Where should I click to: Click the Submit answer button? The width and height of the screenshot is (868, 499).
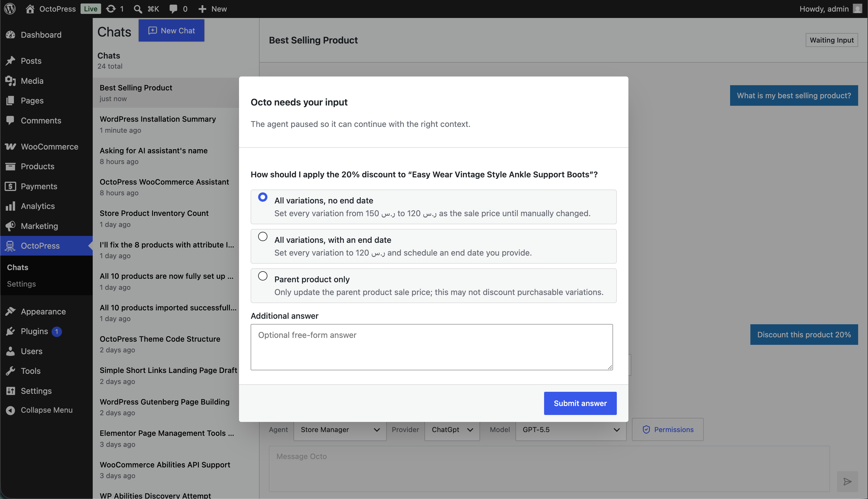coord(580,403)
